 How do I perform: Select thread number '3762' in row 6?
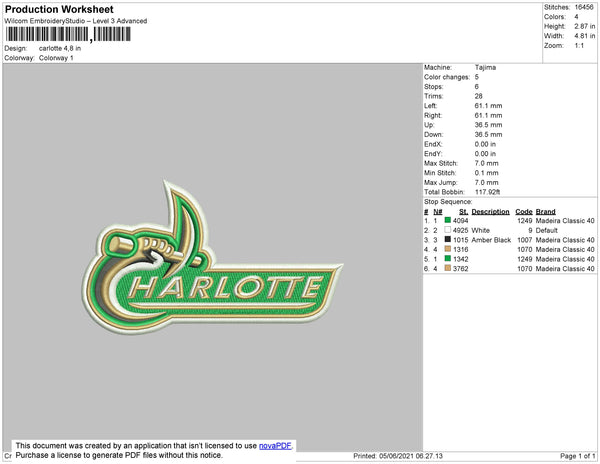click(460, 269)
